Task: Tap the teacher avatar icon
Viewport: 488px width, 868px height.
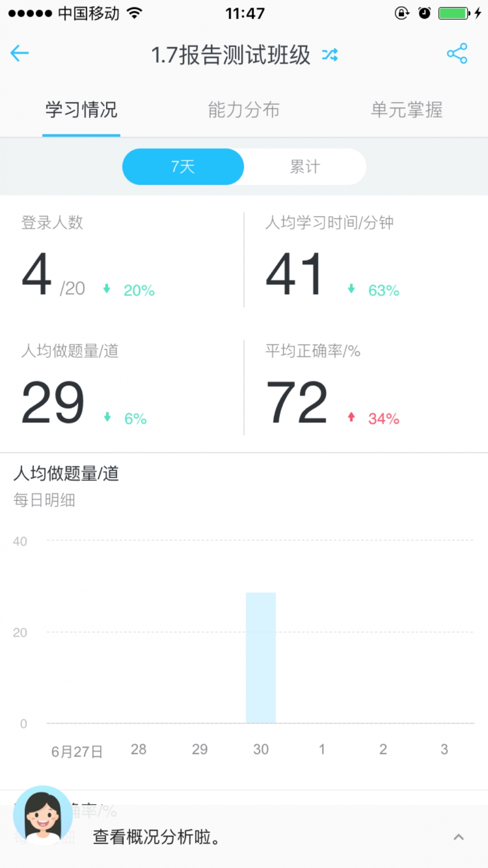Action: tap(42, 815)
